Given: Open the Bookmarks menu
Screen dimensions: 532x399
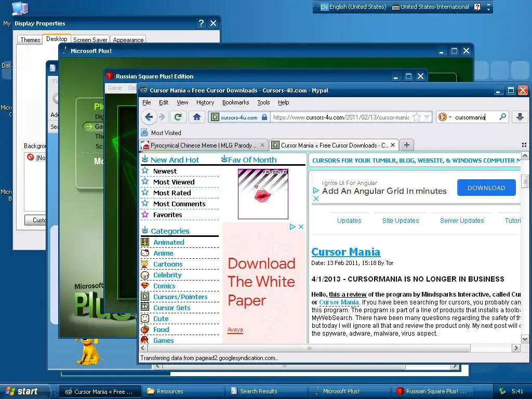Looking at the screenshot, I should 235,102.
